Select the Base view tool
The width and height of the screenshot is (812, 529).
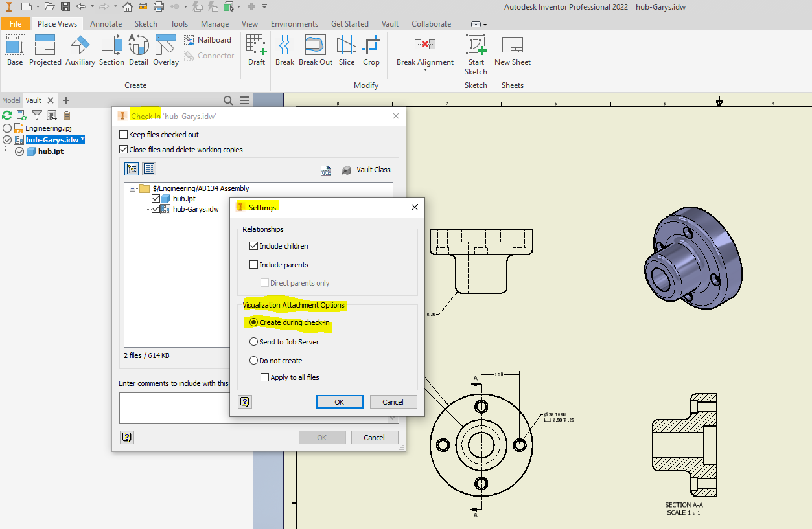click(15, 51)
